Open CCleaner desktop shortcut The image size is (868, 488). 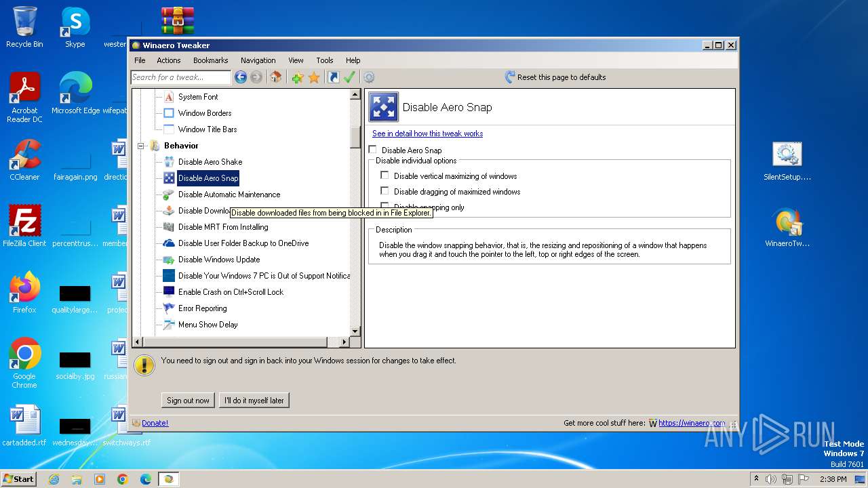[24, 160]
